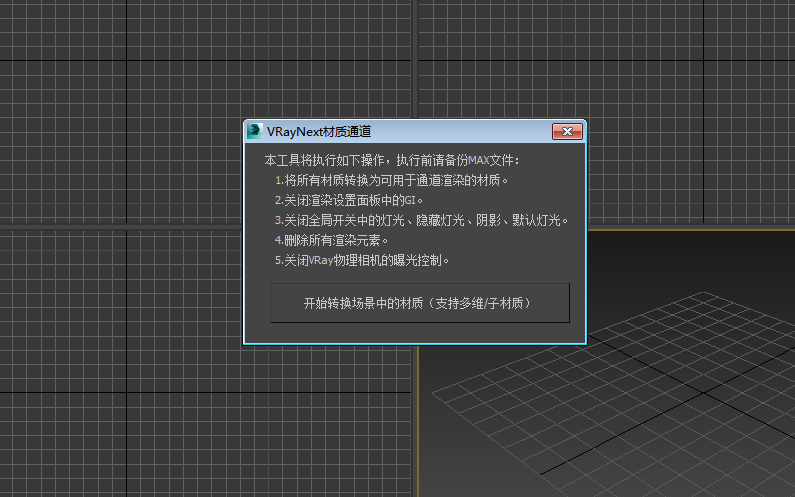
Task: Click the line 4.删除所有渲染元素
Action: pyautogui.click(x=332, y=240)
